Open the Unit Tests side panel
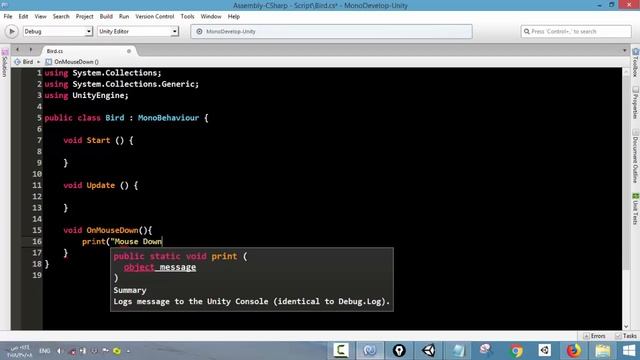The image size is (640, 360). pyautogui.click(x=636, y=209)
